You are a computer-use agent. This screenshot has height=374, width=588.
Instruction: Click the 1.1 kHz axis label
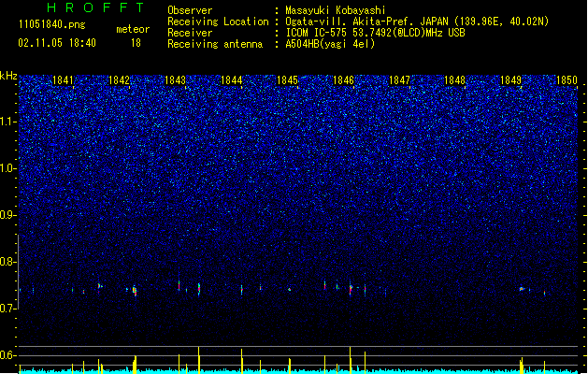click(8, 122)
